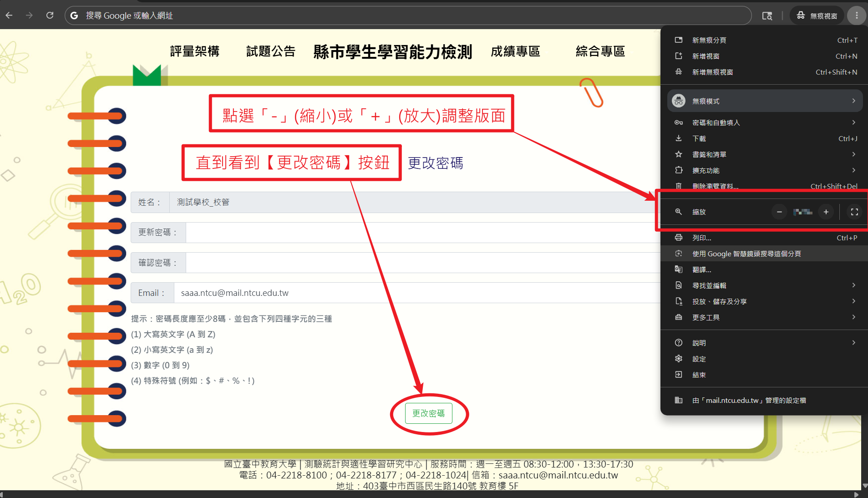Click the building icon beside managed profile

tap(679, 400)
